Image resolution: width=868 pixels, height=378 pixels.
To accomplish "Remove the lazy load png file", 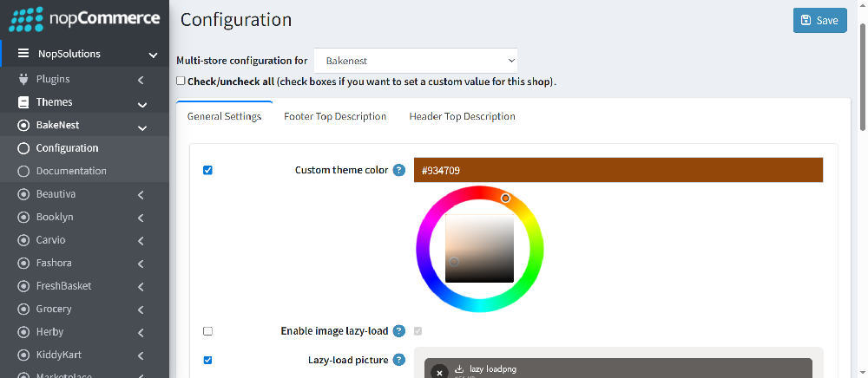I will click(440, 371).
